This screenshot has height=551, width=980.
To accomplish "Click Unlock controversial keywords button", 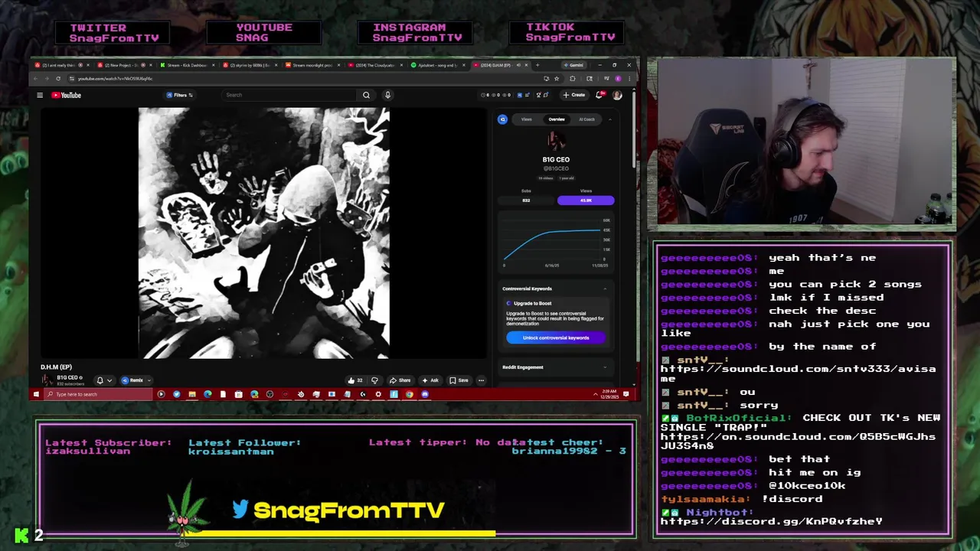I will [x=556, y=337].
